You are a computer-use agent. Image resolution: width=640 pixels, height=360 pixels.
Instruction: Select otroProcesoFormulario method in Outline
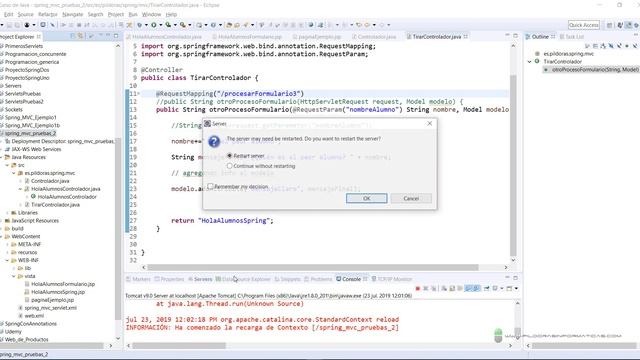pos(591,70)
